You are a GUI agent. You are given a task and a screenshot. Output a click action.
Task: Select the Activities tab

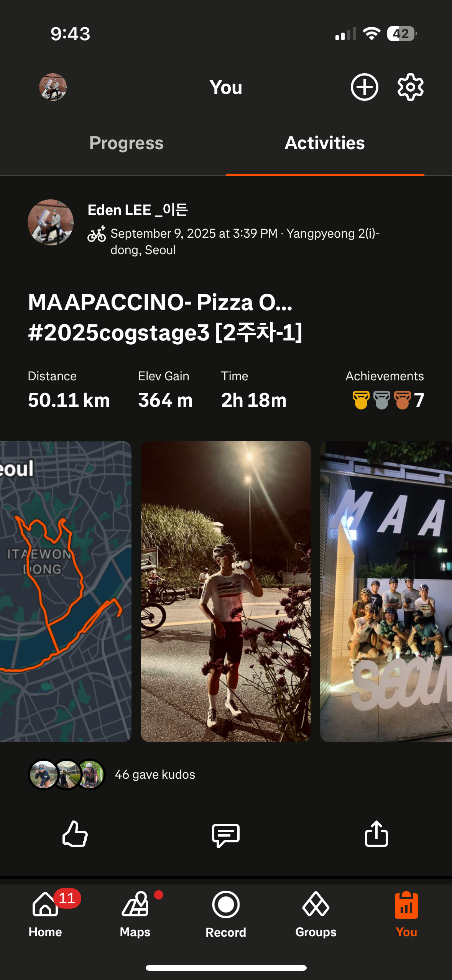pyautogui.click(x=325, y=143)
